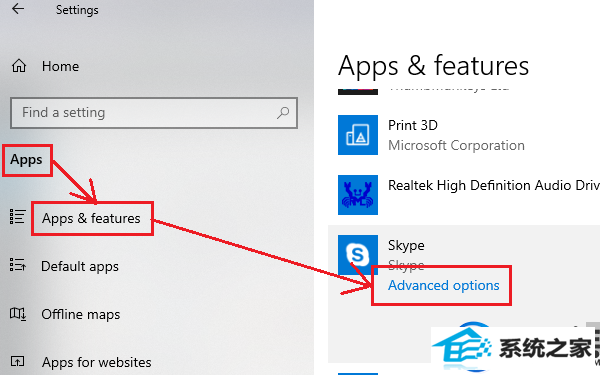The width and height of the screenshot is (600, 375).
Task: Open the Apps for websites section
Action: (x=96, y=362)
